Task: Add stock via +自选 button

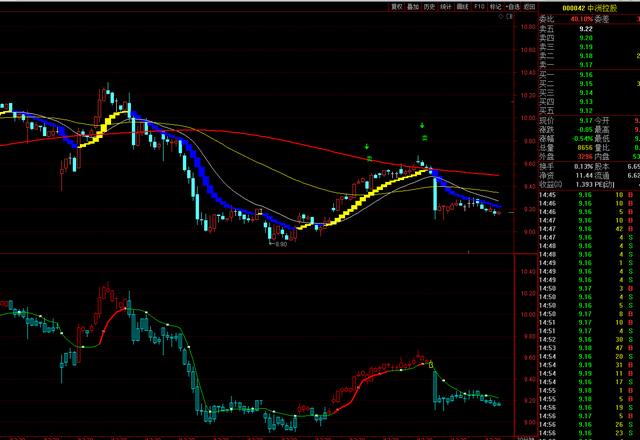Action: [x=512, y=7]
